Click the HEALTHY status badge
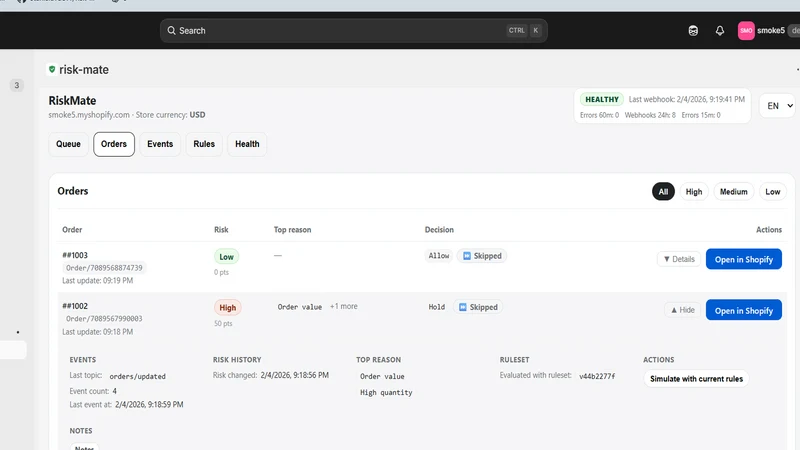Image resolution: width=800 pixels, height=450 pixels. (602, 99)
